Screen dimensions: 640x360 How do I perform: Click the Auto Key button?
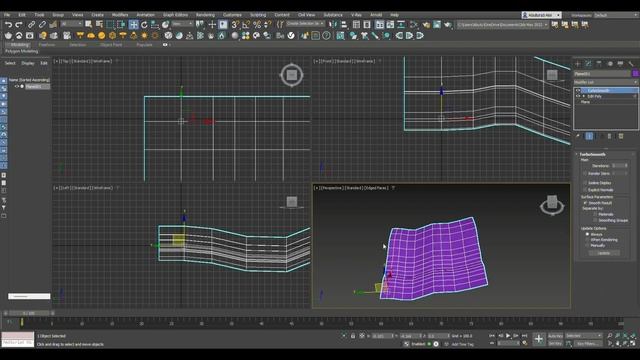[x=555, y=336]
